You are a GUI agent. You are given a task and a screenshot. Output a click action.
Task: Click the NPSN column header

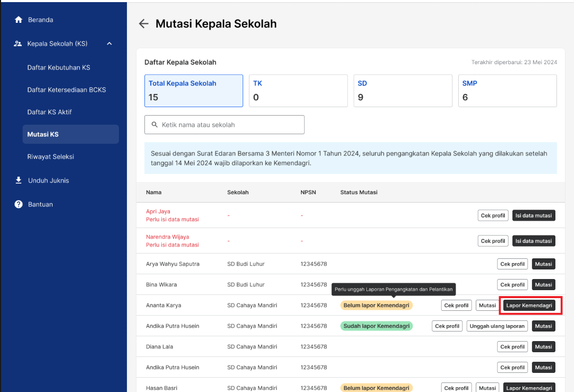click(308, 193)
